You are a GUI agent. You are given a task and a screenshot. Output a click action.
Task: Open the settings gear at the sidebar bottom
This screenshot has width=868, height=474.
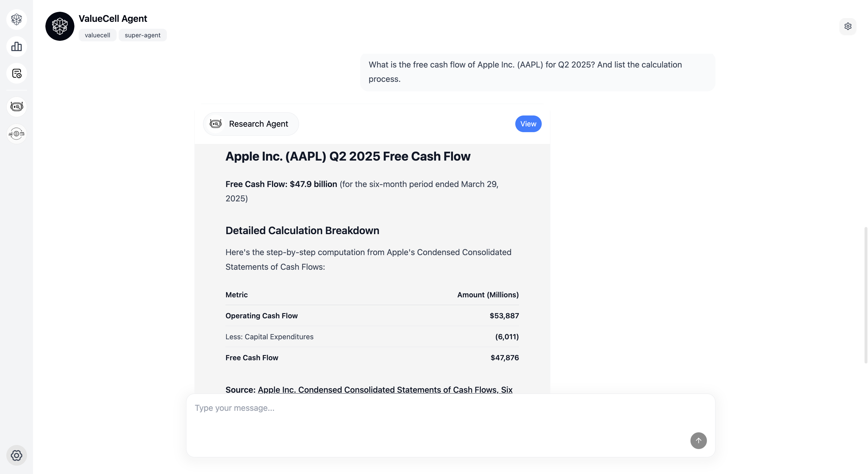[16, 455]
